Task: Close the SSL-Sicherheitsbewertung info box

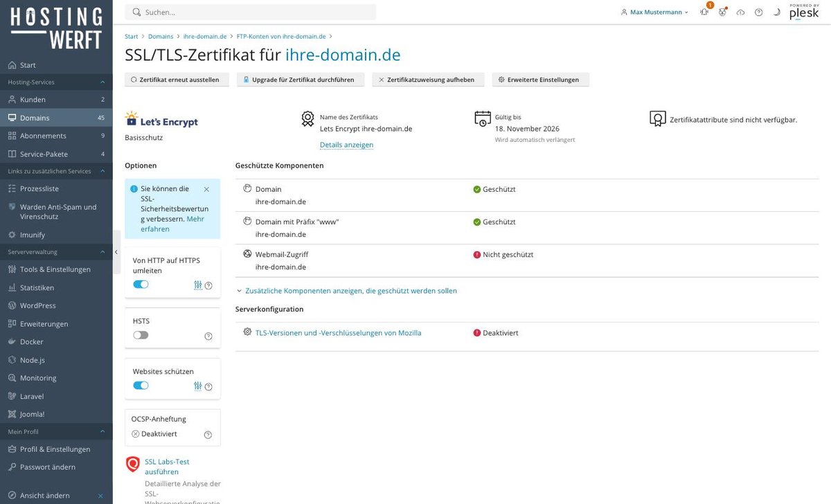Action: [206, 189]
